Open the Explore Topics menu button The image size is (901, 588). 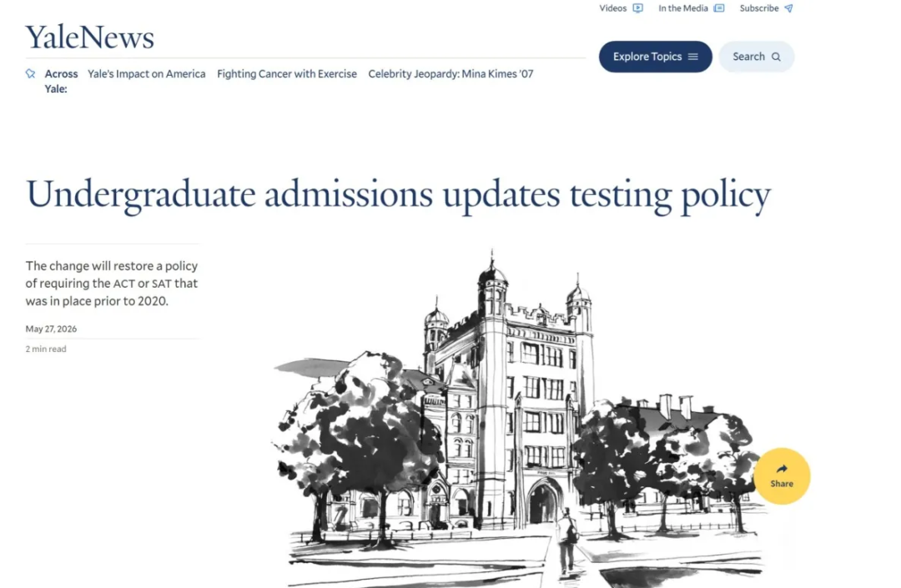tap(655, 56)
